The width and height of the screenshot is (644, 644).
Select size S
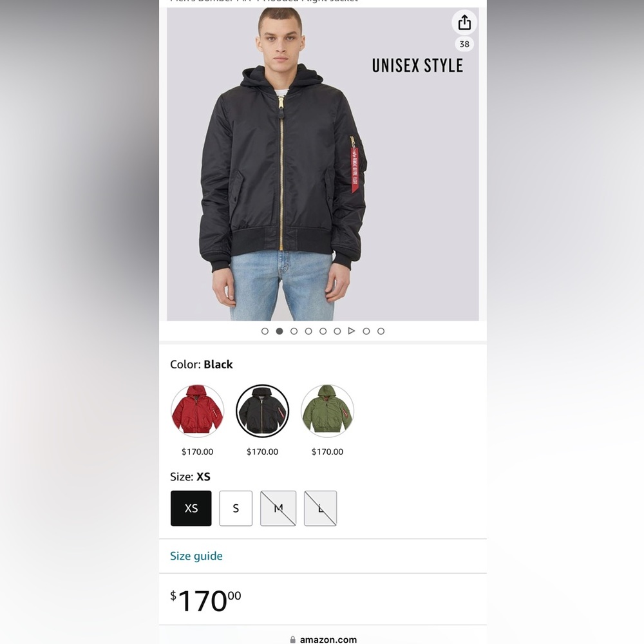tap(236, 508)
